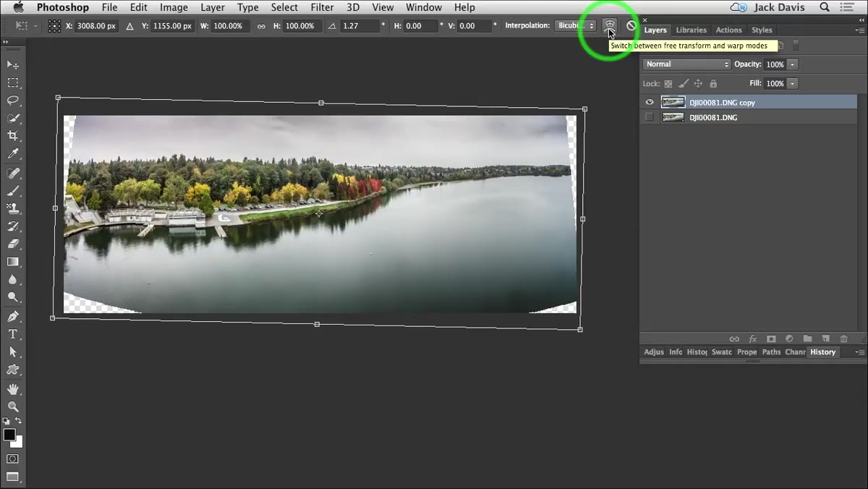Open the Layers panel flyout menu

click(x=860, y=30)
